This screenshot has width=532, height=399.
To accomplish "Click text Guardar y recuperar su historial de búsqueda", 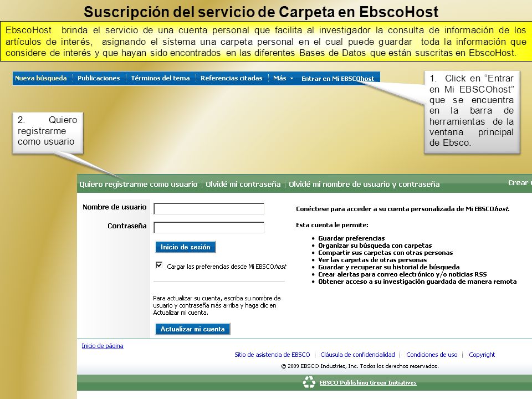I will pos(389,267).
